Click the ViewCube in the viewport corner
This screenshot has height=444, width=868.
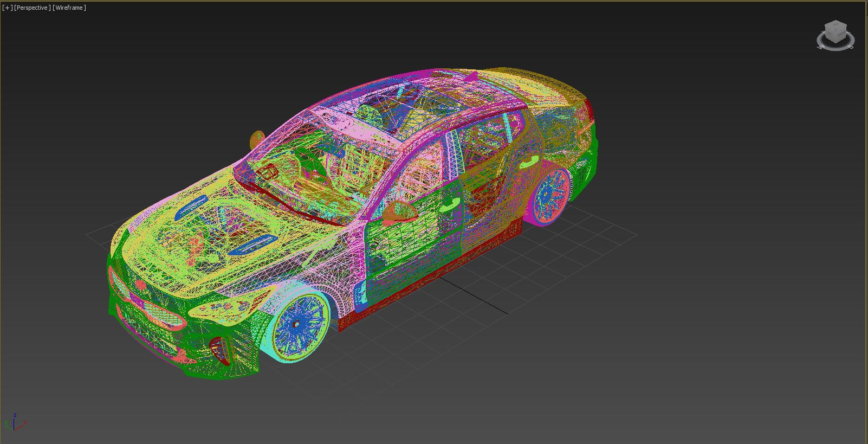(x=835, y=31)
